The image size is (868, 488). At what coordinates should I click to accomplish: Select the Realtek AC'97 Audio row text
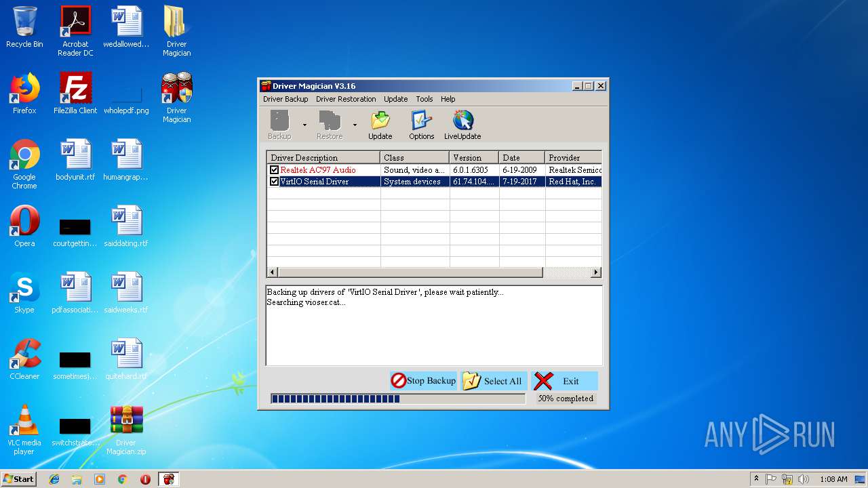(x=318, y=170)
